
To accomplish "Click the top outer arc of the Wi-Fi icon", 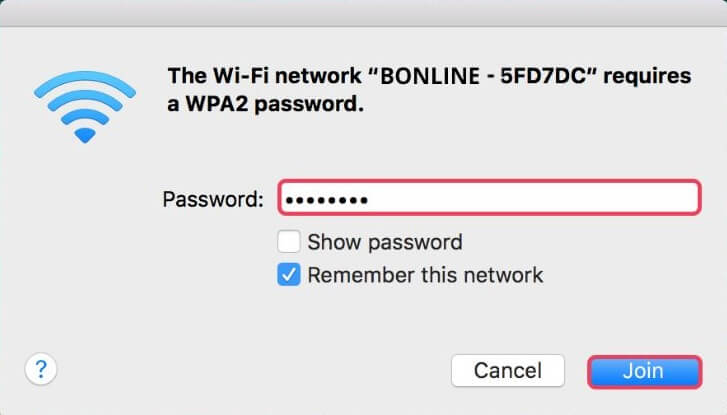I will click(83, 78).
